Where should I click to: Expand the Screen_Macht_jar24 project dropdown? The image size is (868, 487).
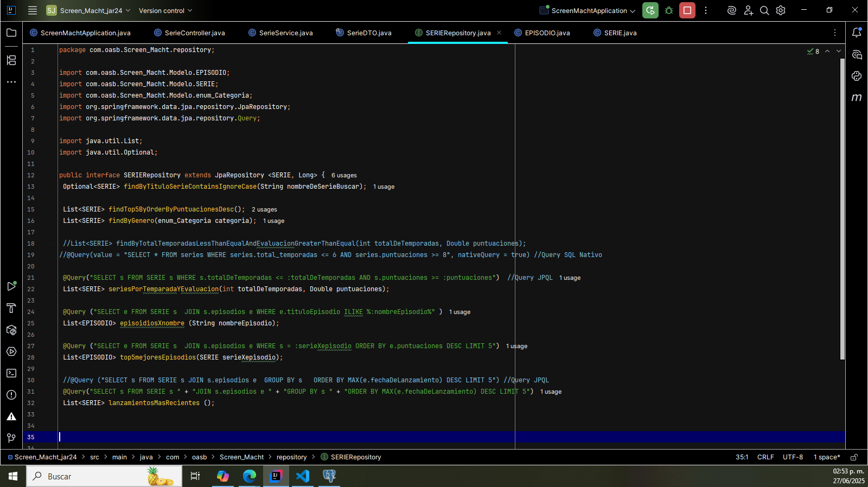pyautogui.click(x=88, y=10)
